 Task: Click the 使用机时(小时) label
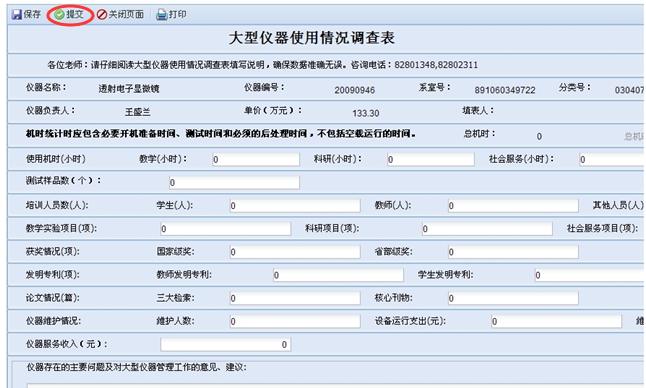[56, 159]
